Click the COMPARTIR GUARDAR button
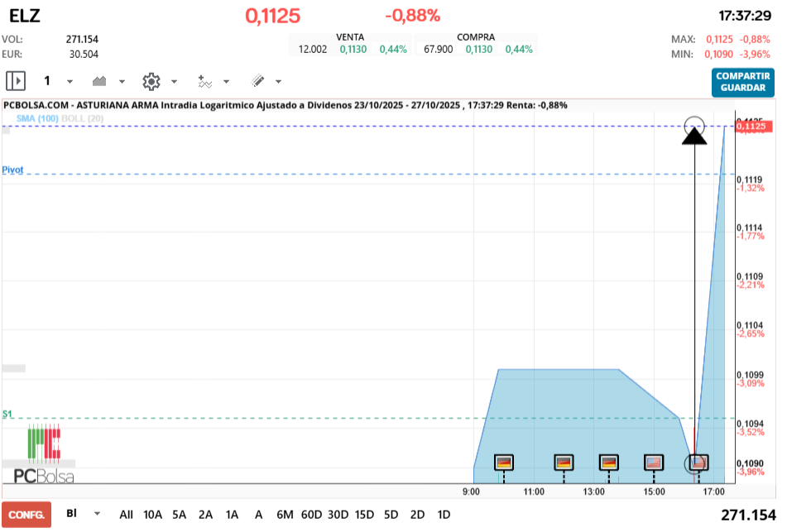 point(742,83)
